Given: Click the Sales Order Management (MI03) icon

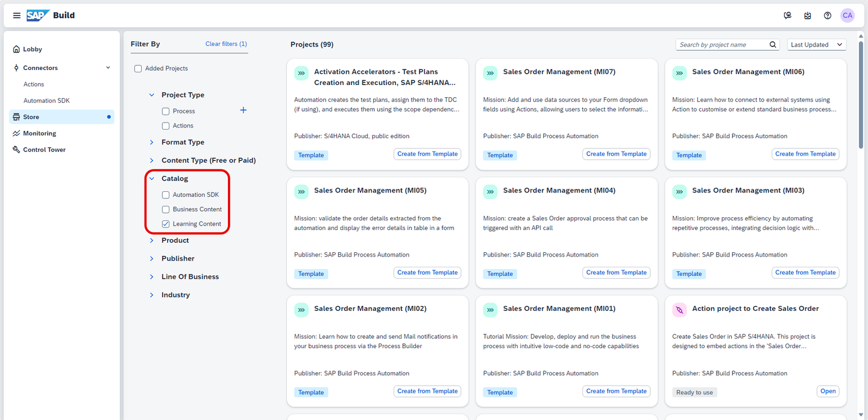Looking at the screenshot, I should [679, 191].
